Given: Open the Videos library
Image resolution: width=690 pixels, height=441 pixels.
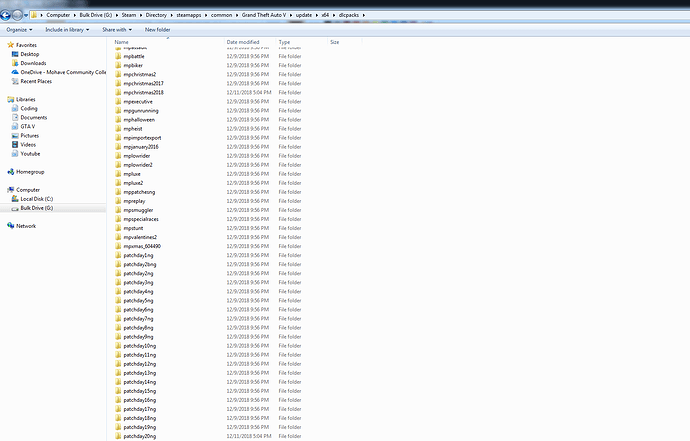Looking at the screenshot, I should 28,145.
